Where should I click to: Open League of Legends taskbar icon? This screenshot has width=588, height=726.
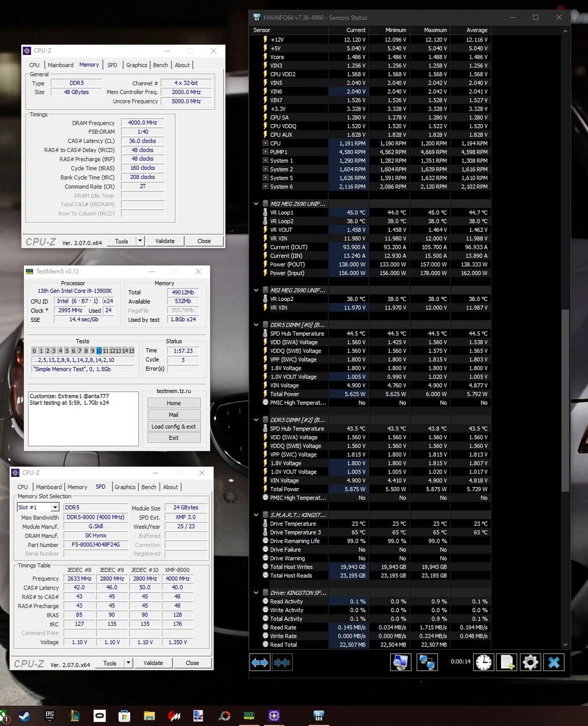click(x=75, y=716)
